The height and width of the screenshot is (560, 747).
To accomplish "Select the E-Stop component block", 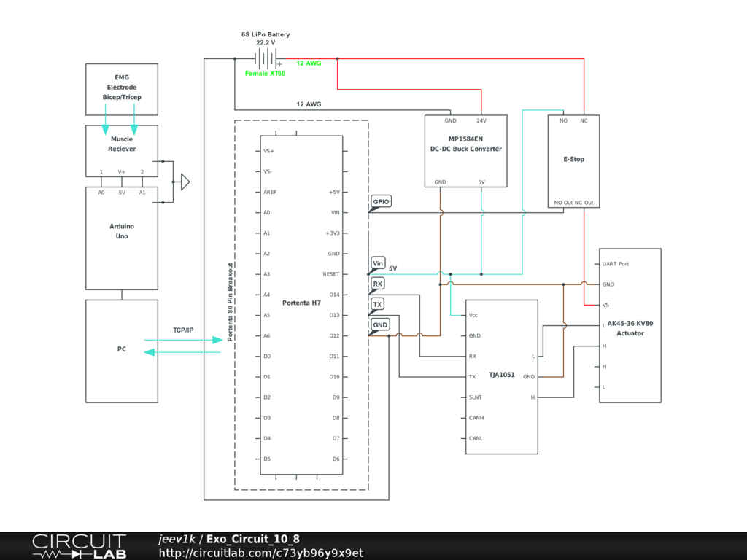I will [573, 160].
